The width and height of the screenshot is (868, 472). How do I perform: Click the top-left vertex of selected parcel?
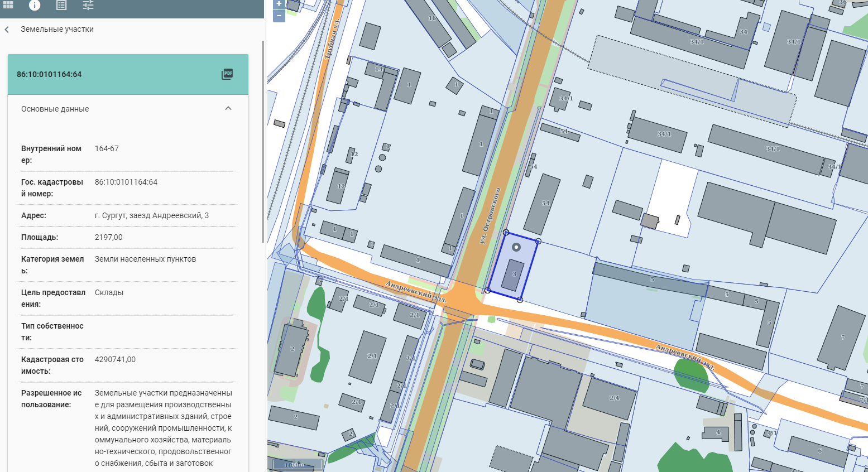point(506,232)
